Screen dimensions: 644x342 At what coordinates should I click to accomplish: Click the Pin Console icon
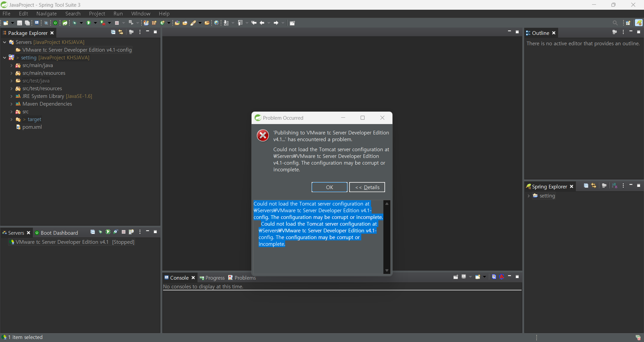[x=456, y=277]
